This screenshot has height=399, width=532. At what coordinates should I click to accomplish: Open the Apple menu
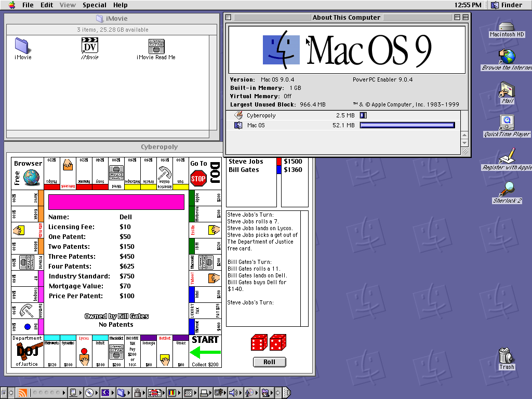(x=12, y=5)
